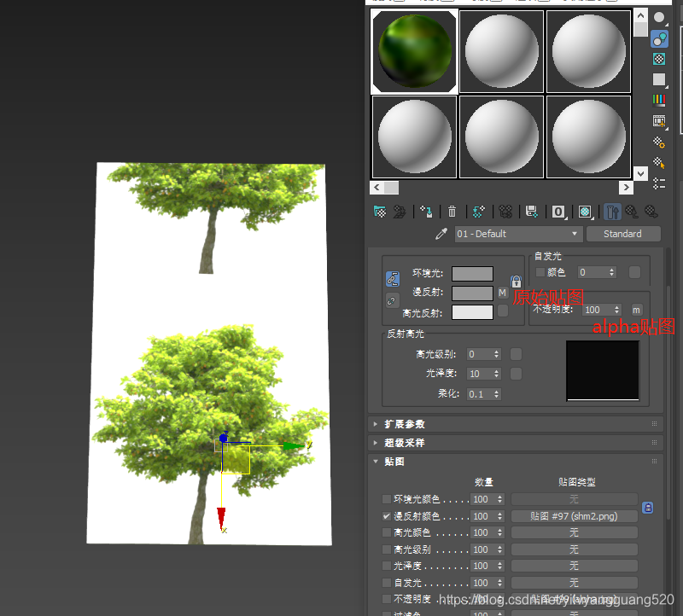683x616 pixels.
Task: Toggle Show Shaded Material in Viewport
Action: 584,212
